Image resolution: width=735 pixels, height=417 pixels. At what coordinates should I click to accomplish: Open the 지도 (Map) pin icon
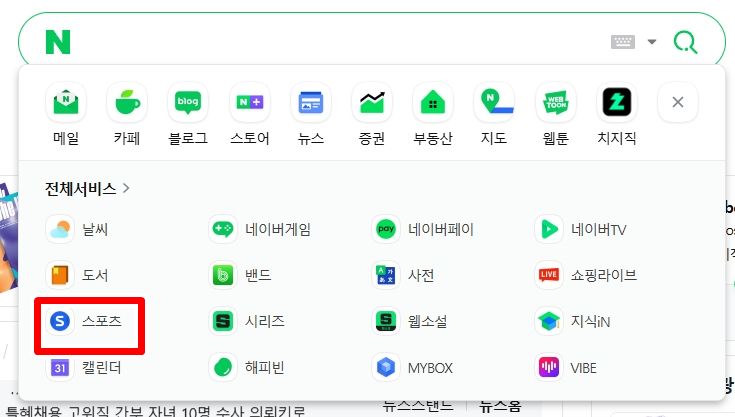(494, 102)
